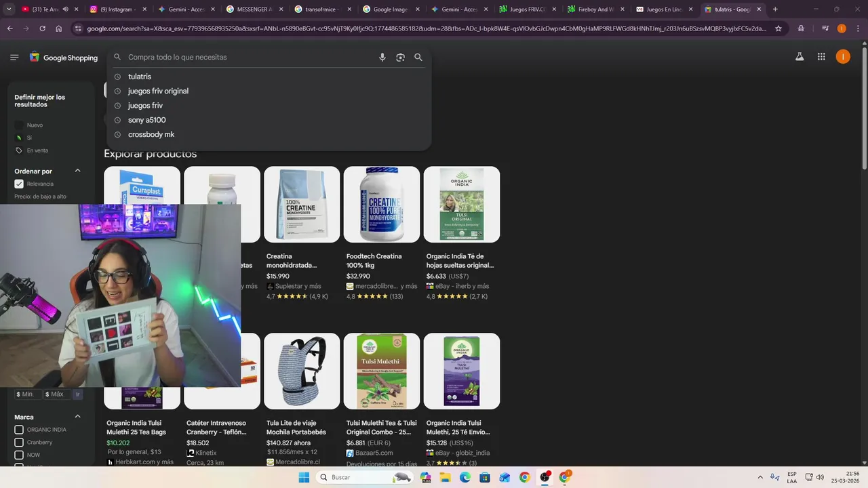
Task: Open the media control icon in Chrome toolbar
Action: (825, 28)
